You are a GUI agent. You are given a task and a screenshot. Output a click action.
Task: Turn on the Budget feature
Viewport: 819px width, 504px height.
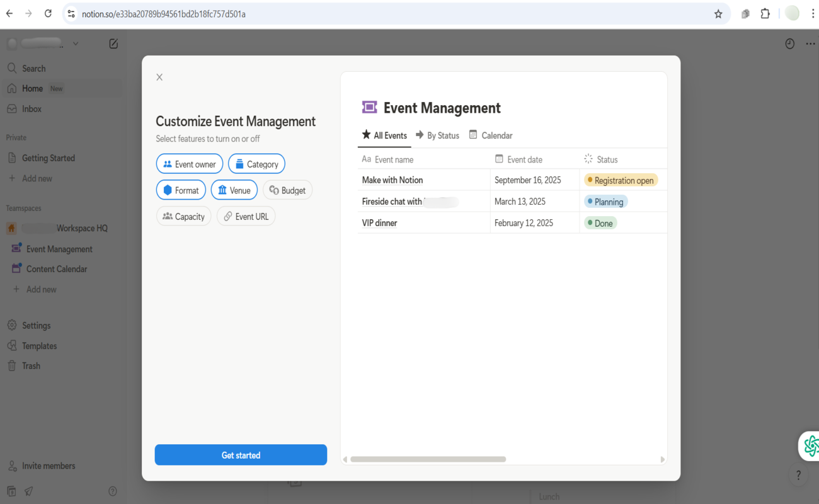[287, 190]
